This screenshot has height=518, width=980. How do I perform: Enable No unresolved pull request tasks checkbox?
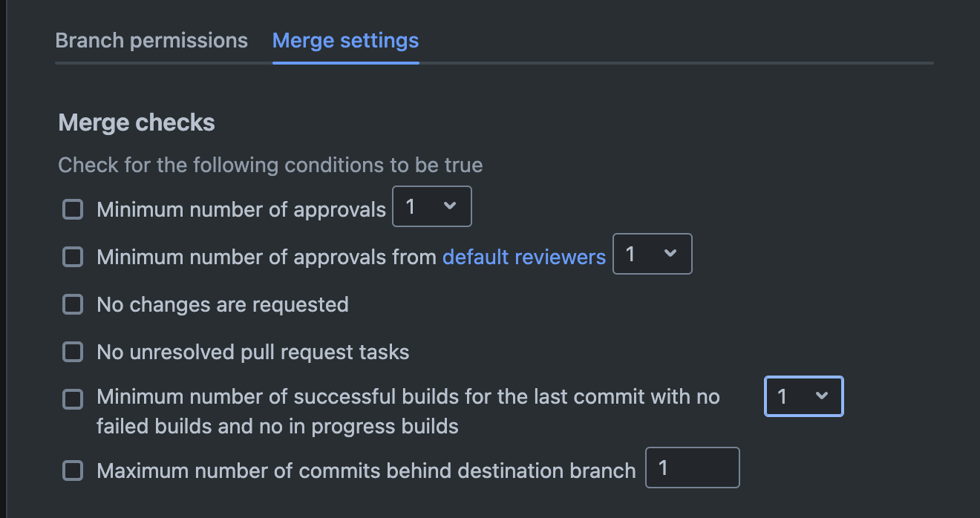click(x=73, y=352)
